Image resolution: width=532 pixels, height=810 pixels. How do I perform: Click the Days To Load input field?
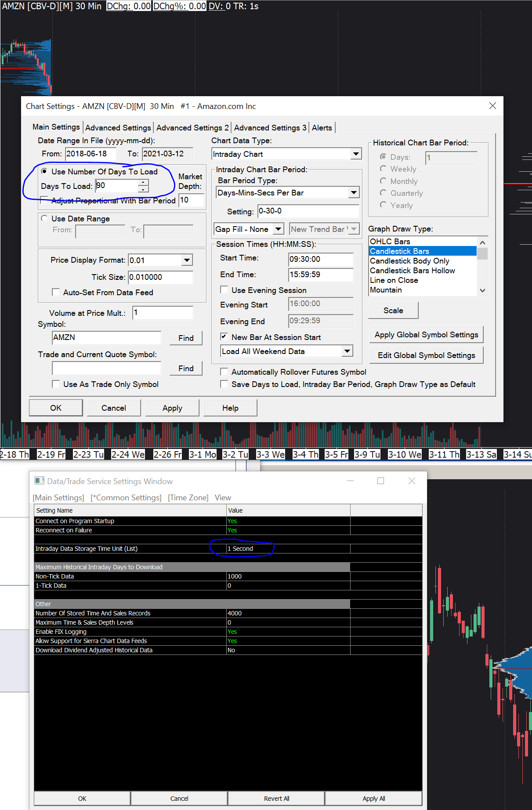(117, 185)
